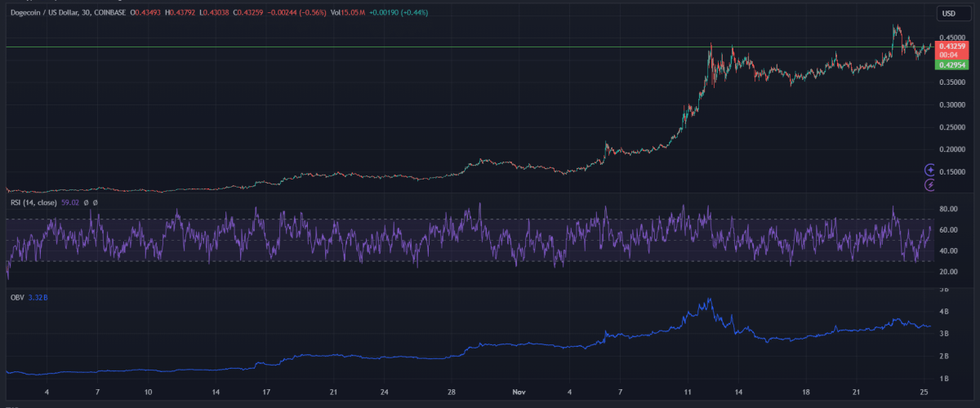Select the OBV indicator label
Image resolution: width=980 pixels, height=408 pixels.
pyautogui.click(x=16, y=298)
